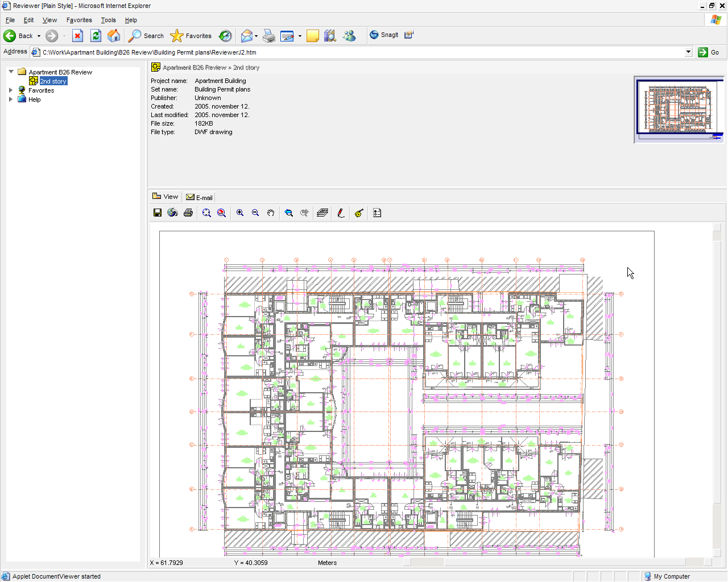Select the Zoom Out magnifier tool
This screenshot has width=728, height=582.
click(x=255, y=213)
